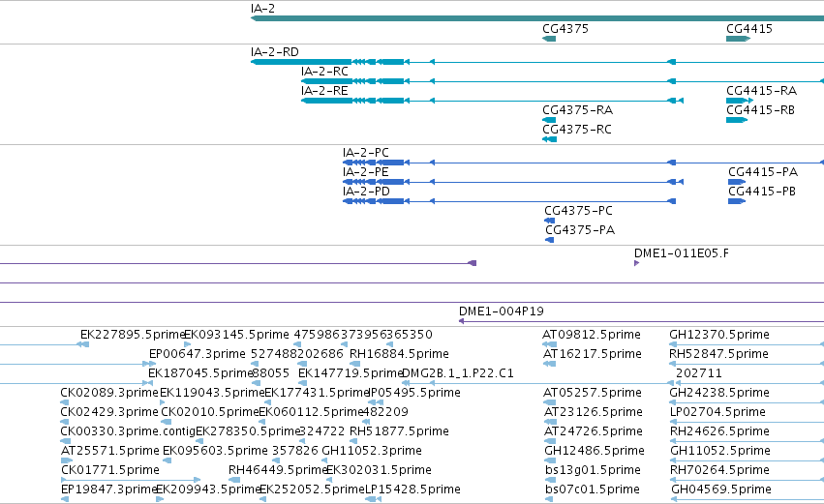Click the bs13g01.5prime EST label
The height and width of the screenshot is (504, 824).
pyautogui.click(x=593, y=470)
